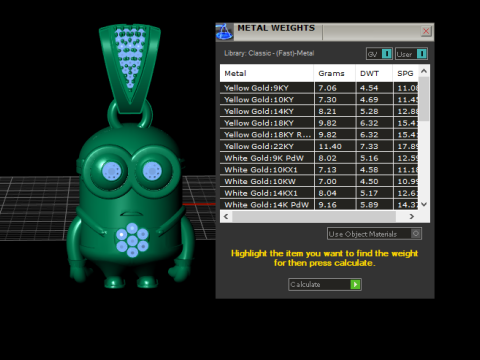Click the horizontal scroll left arrow
Image resolution: width=480 pixels, height=360 pixels.
click(x=226, y=216)
